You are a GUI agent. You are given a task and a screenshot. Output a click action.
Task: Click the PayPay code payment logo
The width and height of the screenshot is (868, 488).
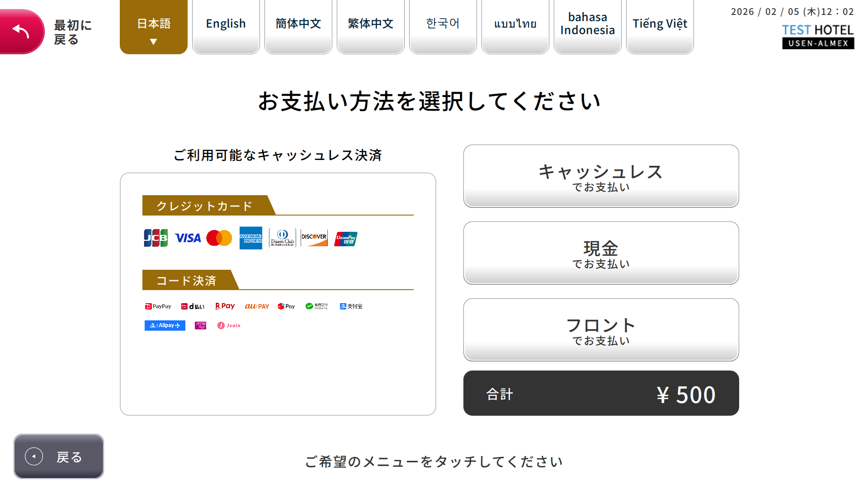(158, 306)
